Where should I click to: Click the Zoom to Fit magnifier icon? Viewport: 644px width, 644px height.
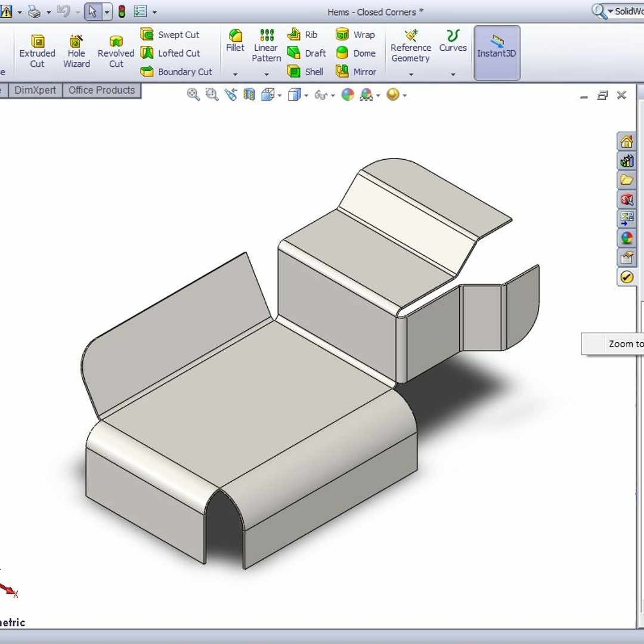(x=193, y=94)
